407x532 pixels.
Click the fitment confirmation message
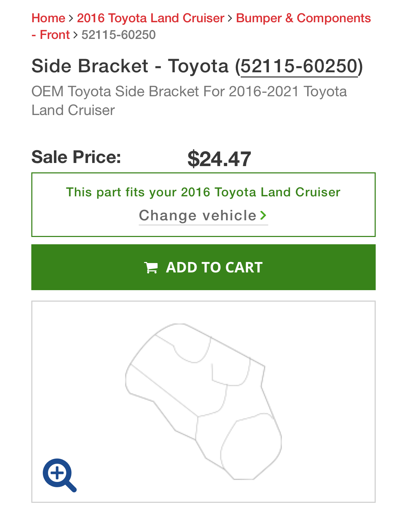(x=203, y=192)
